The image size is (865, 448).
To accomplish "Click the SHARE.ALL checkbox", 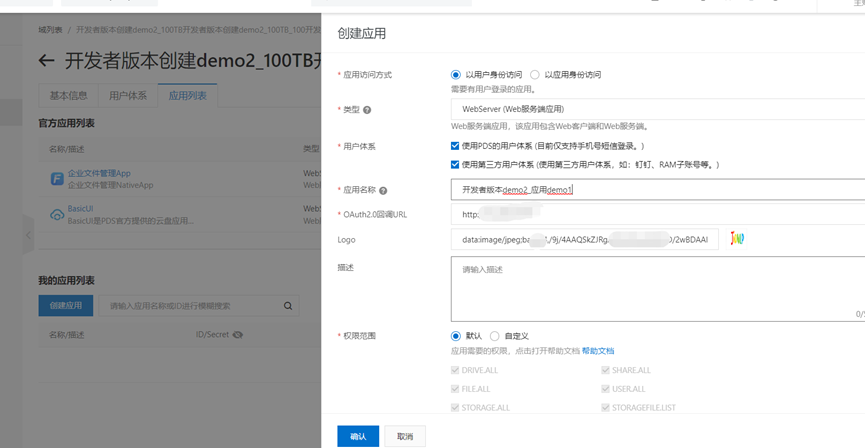I will click(605, 370).
